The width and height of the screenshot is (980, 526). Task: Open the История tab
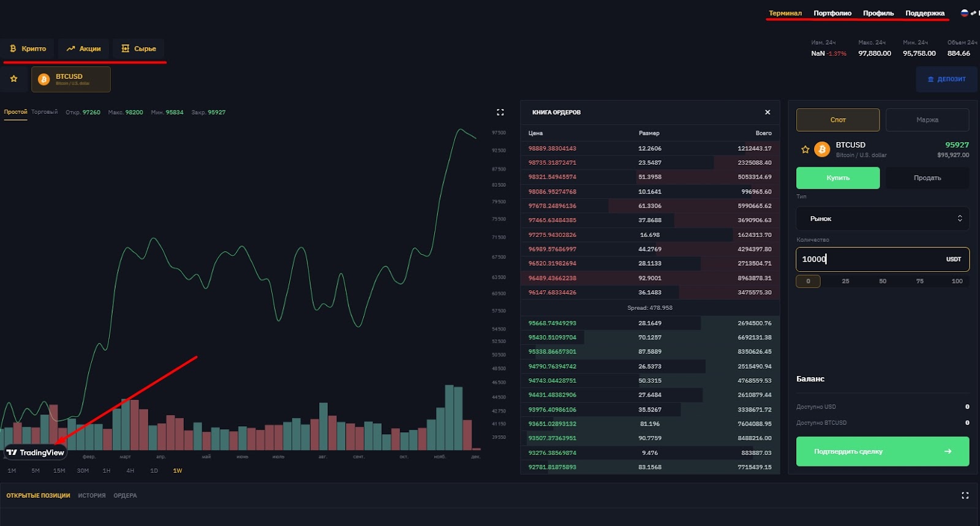[92, 495]
